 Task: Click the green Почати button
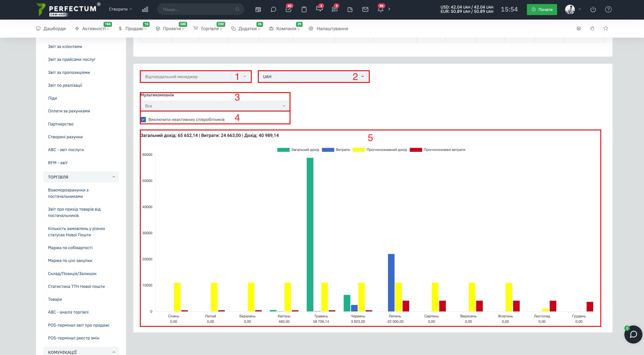[x=542, y=9]
